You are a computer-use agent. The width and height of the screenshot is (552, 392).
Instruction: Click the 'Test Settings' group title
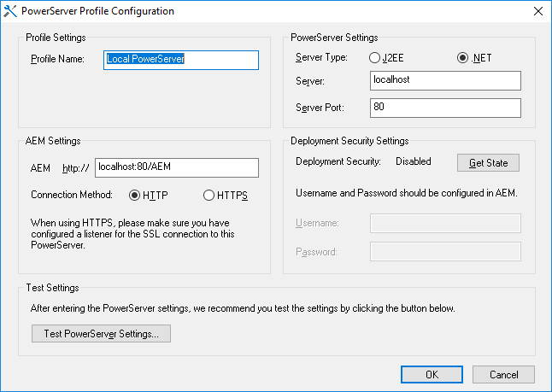(52, 288)
